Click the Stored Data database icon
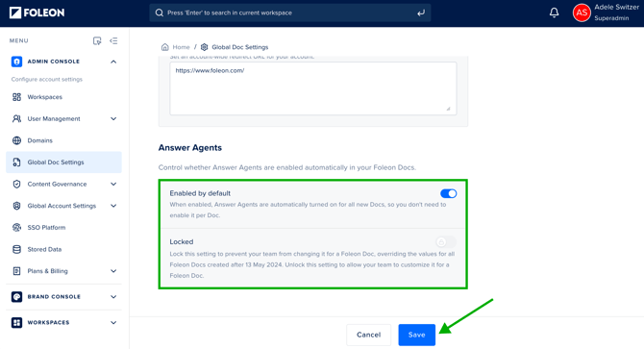This screenshot has width=644, height=349. [x=16, y=249]
